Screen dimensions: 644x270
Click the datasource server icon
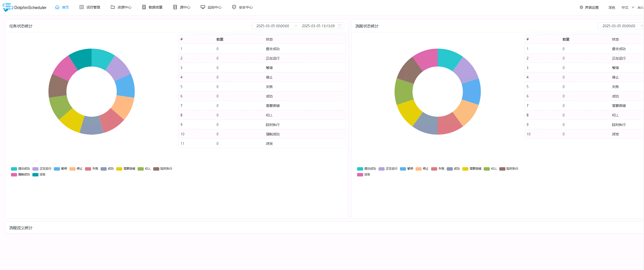[175, 7]
